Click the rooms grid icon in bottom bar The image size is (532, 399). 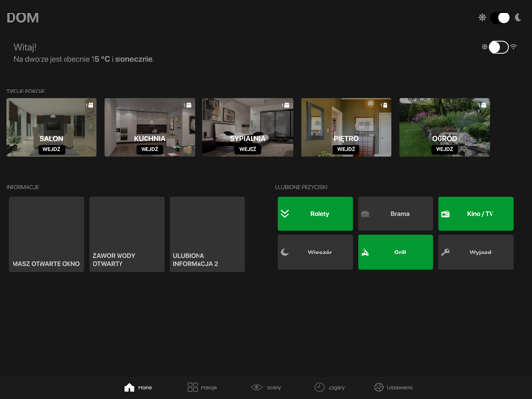coord(193,387)
